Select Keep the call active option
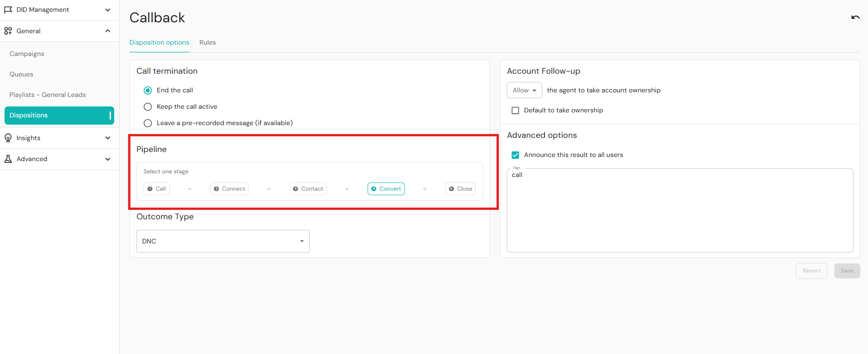The image size is (868, 354). coord(148,107)
